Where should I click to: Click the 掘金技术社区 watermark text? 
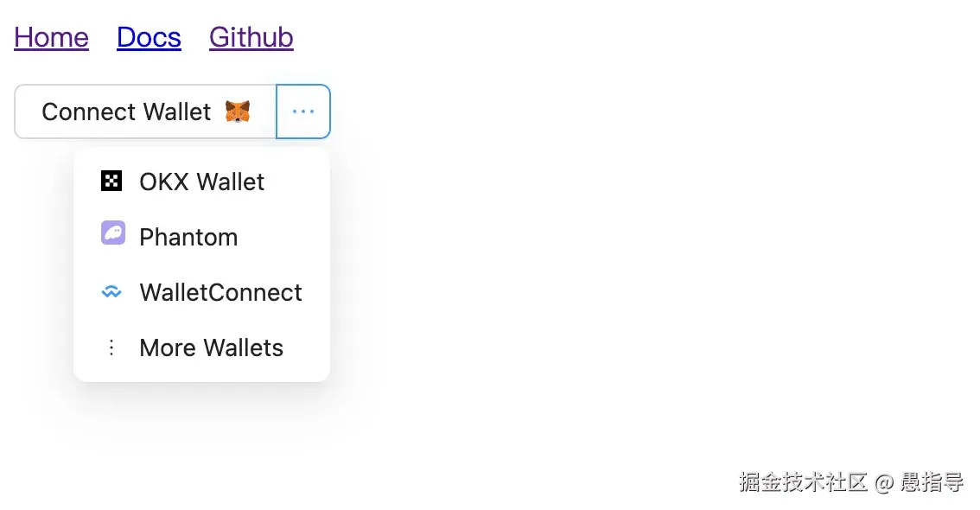pyautogui.click(x=802, y=482)
